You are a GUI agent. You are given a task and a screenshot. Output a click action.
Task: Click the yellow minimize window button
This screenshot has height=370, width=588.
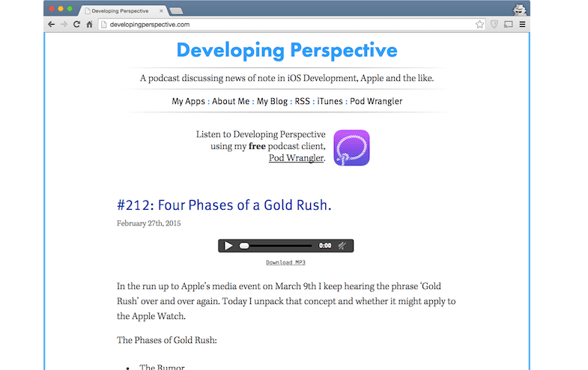[61, 9]
